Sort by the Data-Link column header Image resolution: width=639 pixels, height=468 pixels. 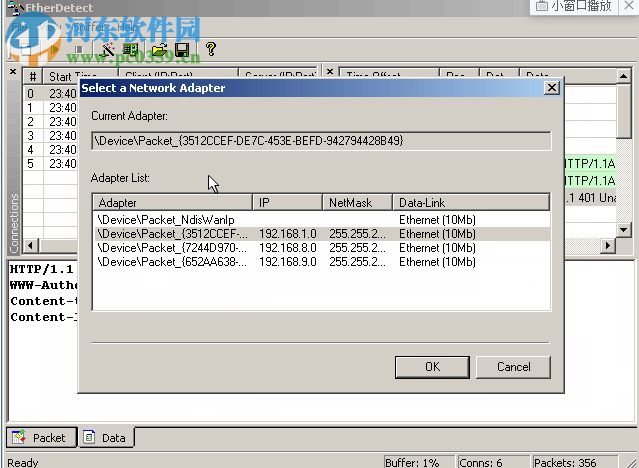coord(471,203)
